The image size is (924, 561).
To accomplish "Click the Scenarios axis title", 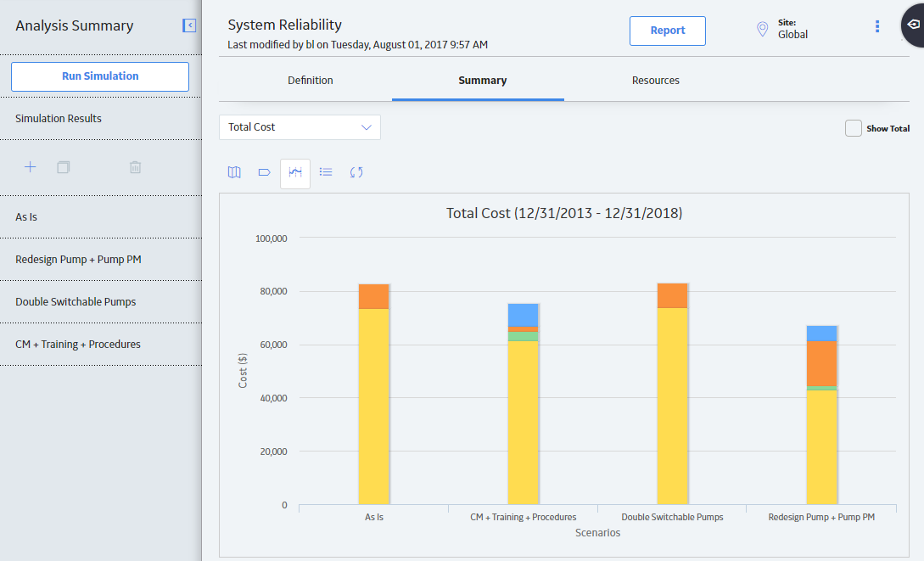I will tap(597, 533).
